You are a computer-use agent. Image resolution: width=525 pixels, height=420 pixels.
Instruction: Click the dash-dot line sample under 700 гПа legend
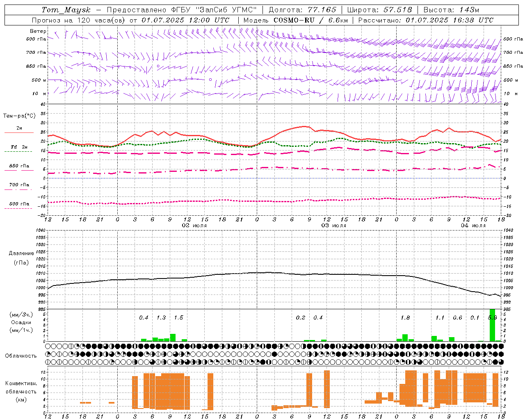[18, 189]
